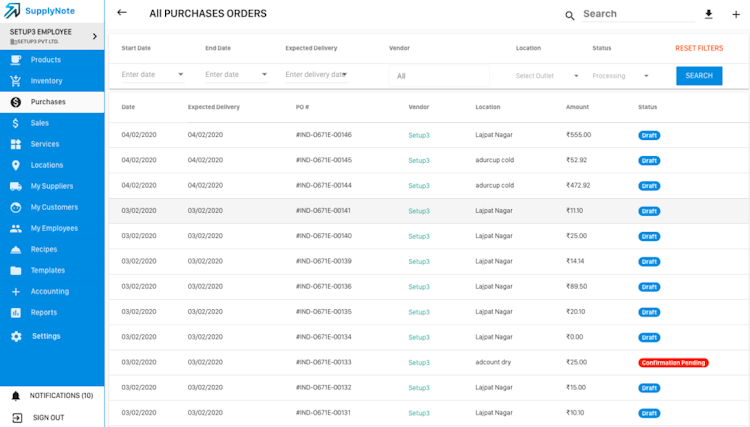Click the plus icon to add order

point(736,14)
